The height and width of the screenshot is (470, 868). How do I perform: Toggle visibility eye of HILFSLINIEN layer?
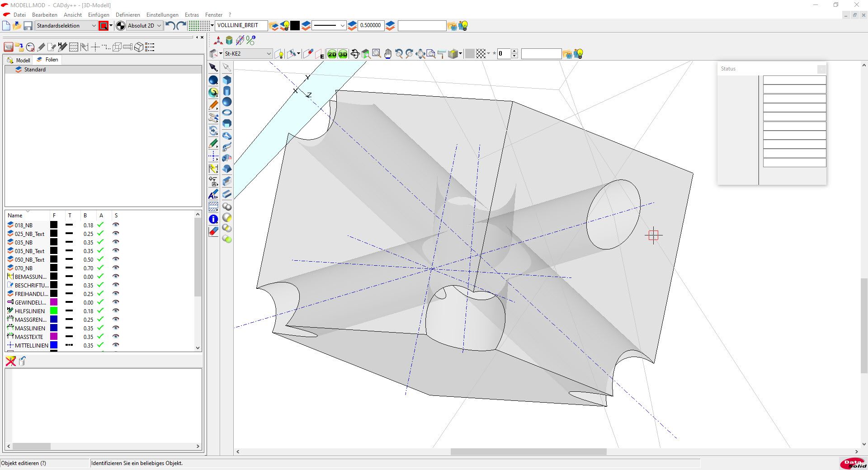[x=116, y=311]
